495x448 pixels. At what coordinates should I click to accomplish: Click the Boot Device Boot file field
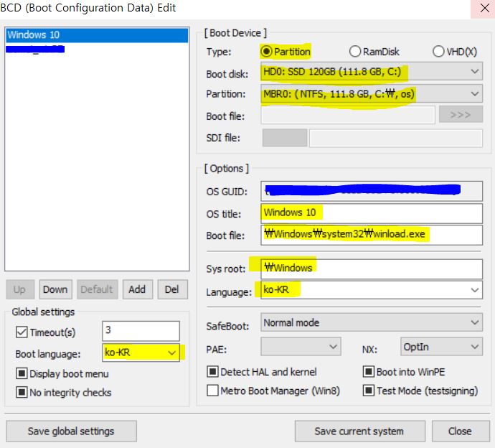tap(348, 115)
